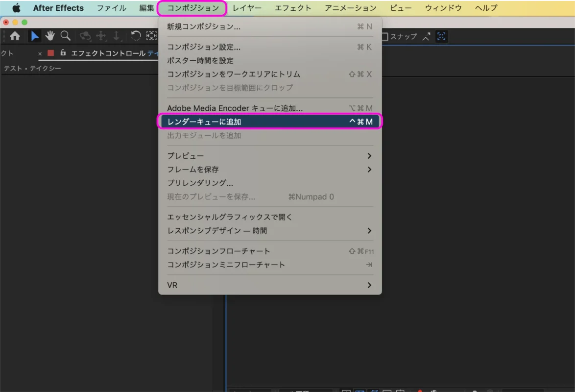575x392 pixels.
Task: Select the Pan Behind anchor point tool
Action: click(x=151, y=36)
